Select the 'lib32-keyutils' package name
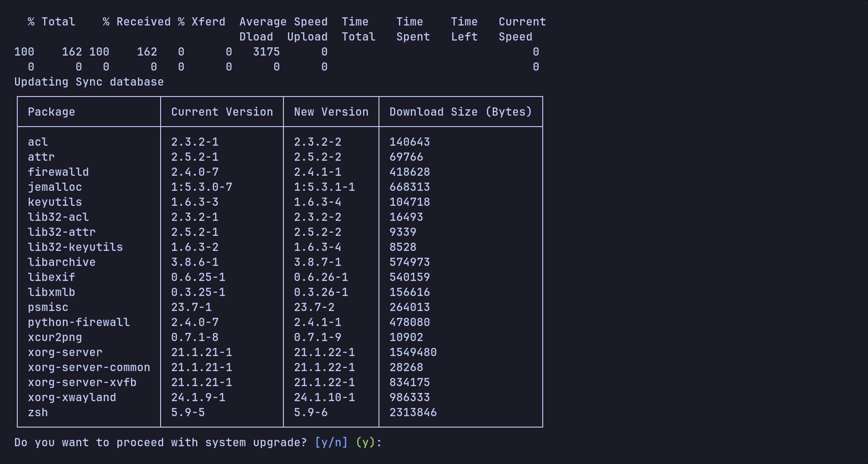The image size is (868, 464). point(76,247)
